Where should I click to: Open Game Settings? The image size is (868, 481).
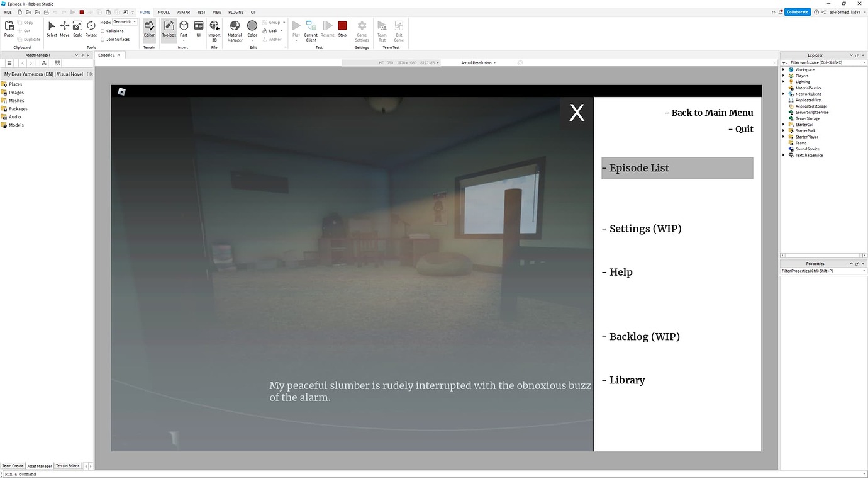pyautogui.click(x=362, y=31)
